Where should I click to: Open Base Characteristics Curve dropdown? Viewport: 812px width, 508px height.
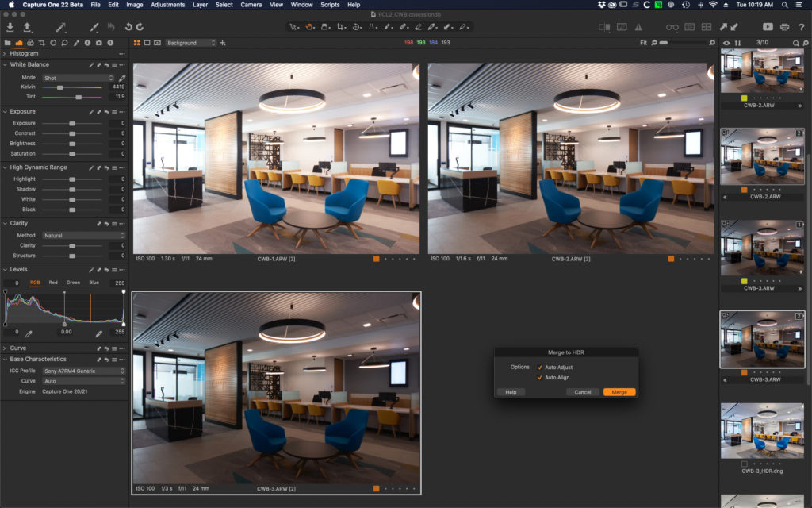click(83, 381)
